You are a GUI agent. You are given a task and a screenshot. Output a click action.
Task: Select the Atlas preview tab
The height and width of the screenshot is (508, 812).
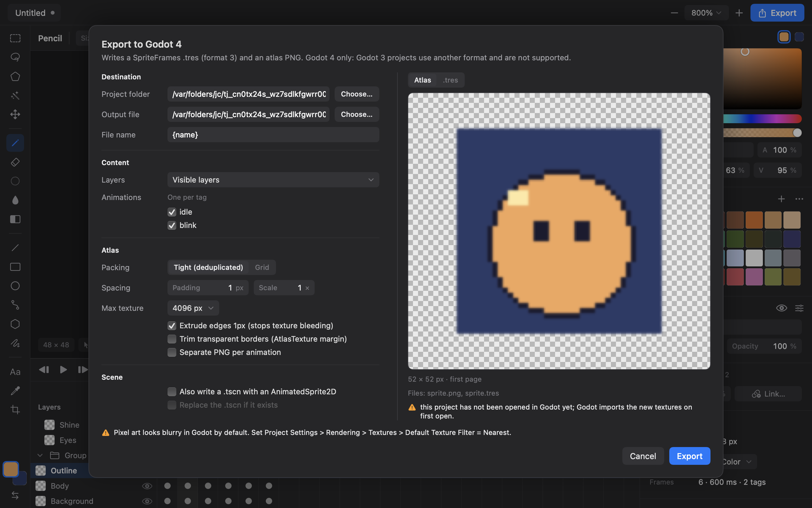coord(422,80)
